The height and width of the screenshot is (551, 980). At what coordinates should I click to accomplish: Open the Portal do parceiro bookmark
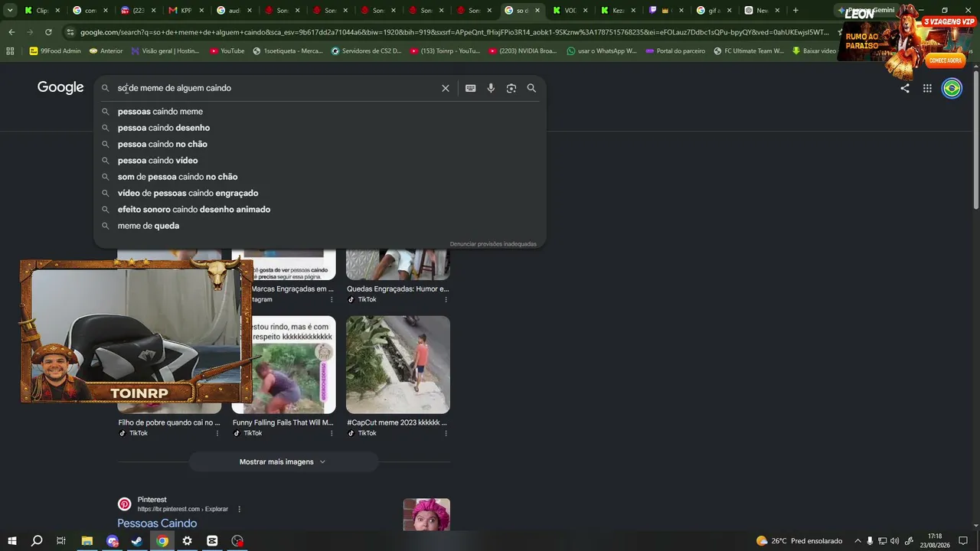676,51
